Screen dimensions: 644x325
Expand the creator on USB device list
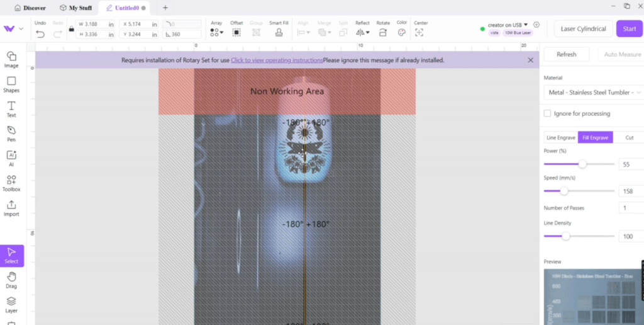click(x=508, y=25)
